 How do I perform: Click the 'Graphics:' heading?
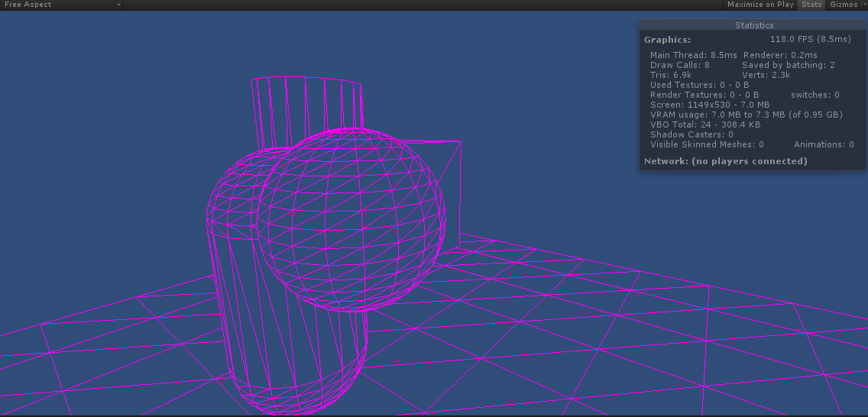[x=667, y=40]
